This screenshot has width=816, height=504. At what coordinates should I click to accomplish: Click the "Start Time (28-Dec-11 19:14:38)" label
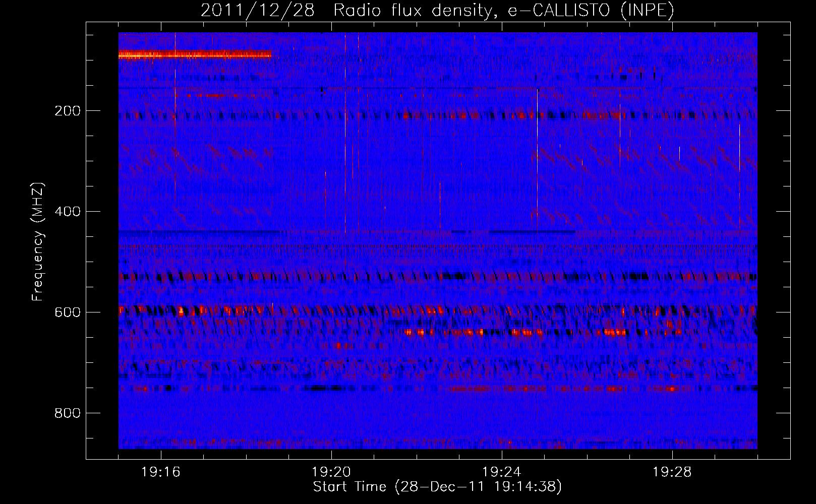(437, 487)
